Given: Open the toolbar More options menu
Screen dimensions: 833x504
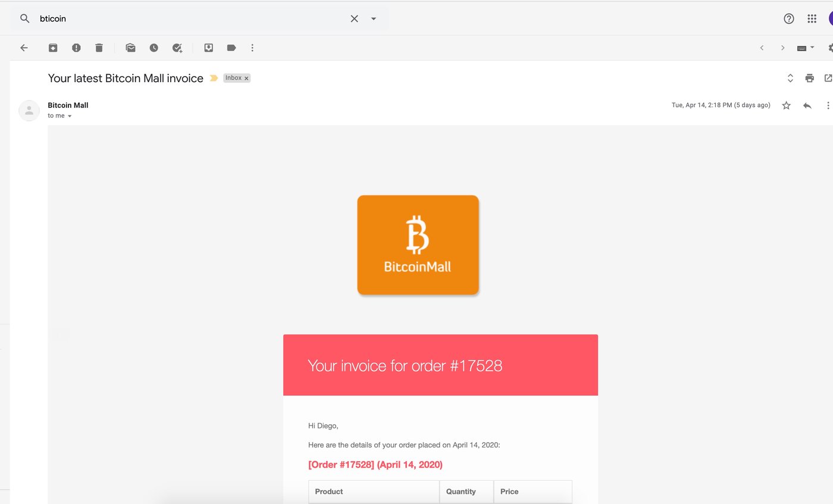Looking at the screenshot, I should click(252, 48).
